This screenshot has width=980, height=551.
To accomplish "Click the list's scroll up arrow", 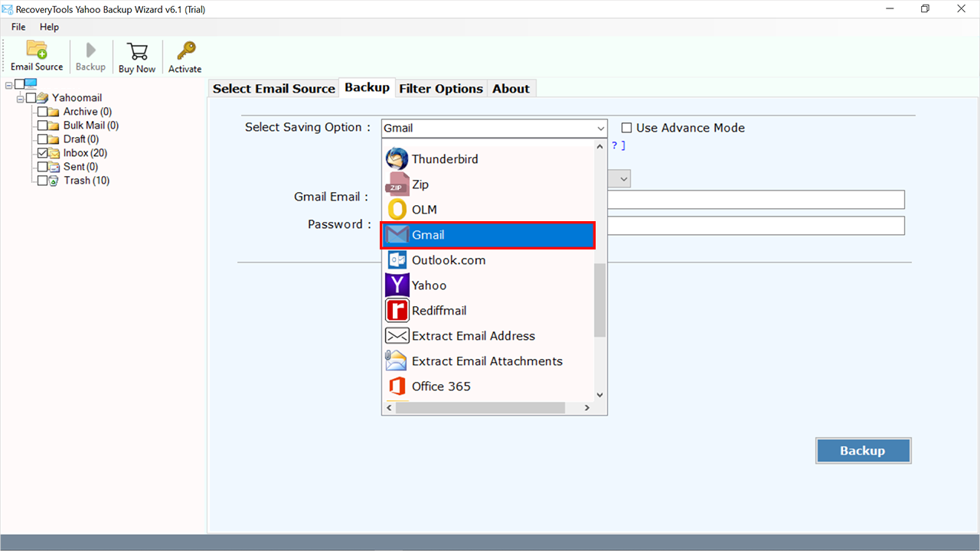I will click(599, 145).
